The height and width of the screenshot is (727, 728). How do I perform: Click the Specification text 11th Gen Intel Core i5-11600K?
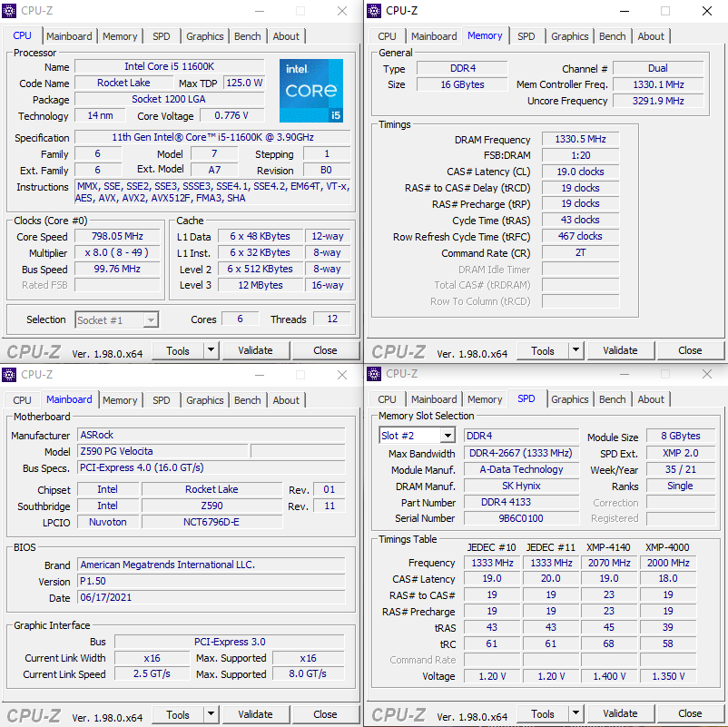tap(212, 137)
